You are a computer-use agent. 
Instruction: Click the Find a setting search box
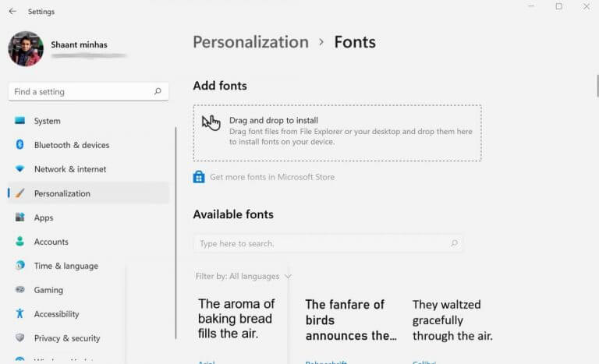pos(88,92)
